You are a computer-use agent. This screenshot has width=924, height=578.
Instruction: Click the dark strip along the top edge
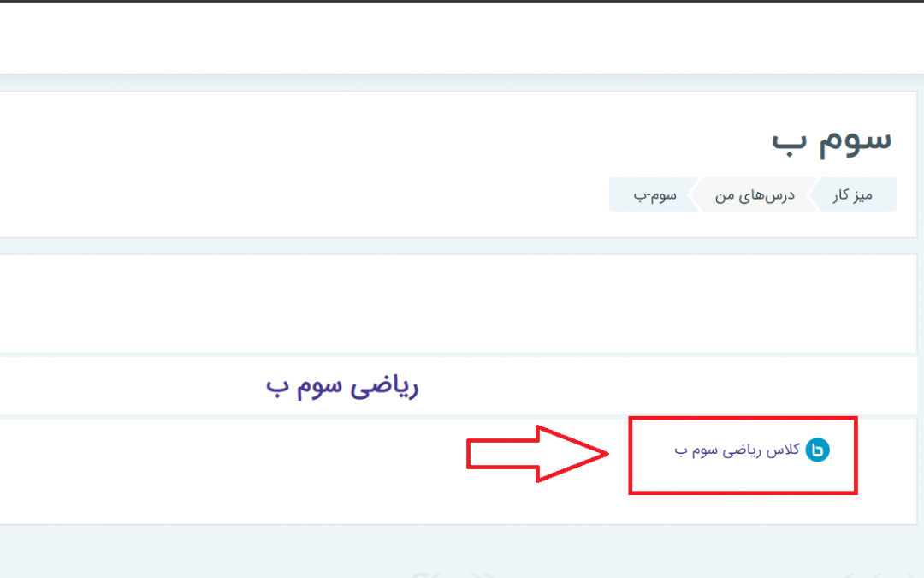(462, 1)
